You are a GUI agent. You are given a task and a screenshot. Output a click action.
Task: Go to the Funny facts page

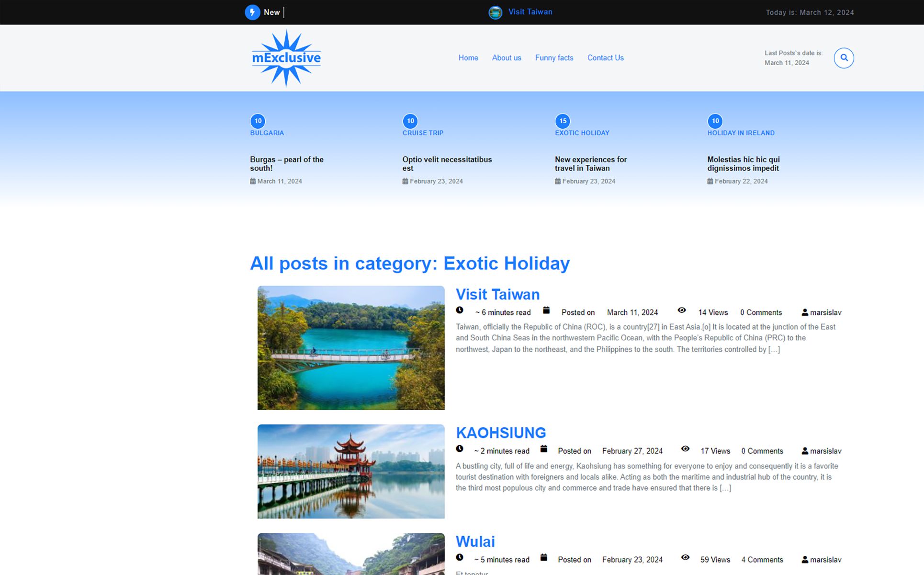coord(554,58)
